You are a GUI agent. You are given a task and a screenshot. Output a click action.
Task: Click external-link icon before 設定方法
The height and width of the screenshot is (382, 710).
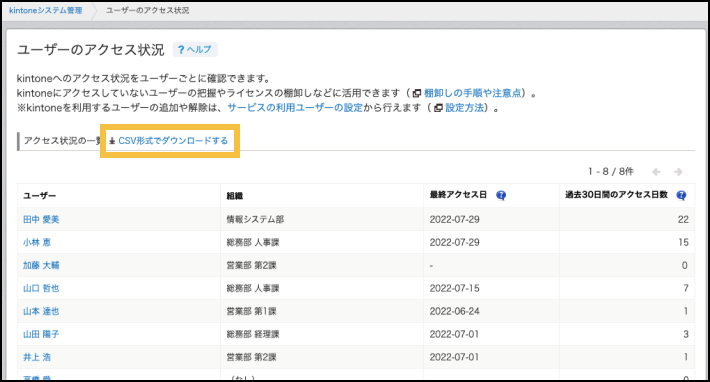click(x=438, y=108)
